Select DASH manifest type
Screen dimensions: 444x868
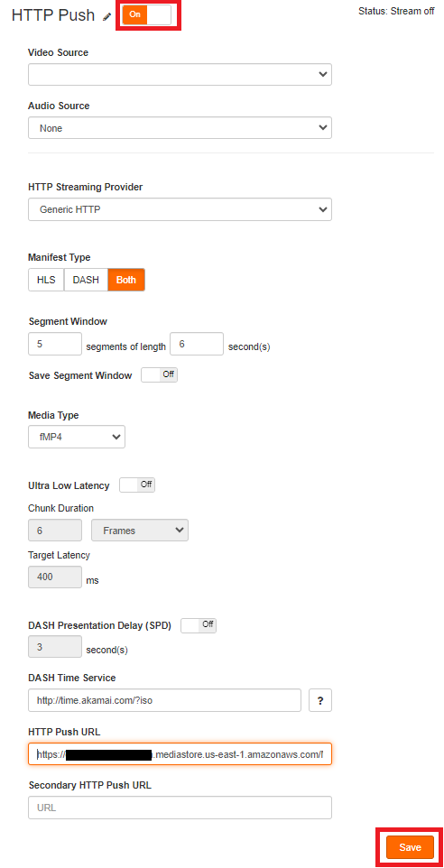point(86,280)
